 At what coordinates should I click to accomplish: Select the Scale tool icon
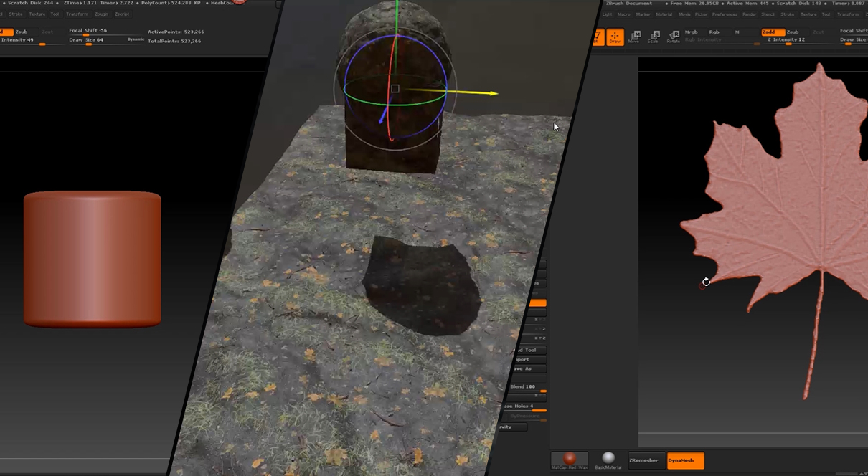click(654, 37)
